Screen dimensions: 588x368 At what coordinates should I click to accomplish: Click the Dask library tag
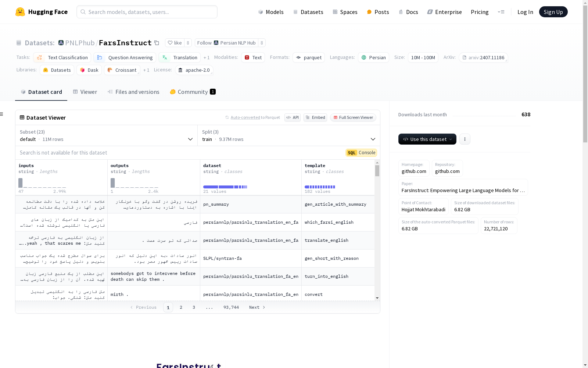tap(89, 70)
